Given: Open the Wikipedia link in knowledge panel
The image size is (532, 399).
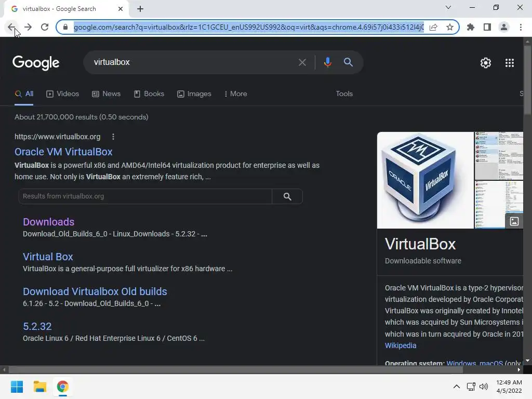Looking at the screenshot, I should pos(401,345).
